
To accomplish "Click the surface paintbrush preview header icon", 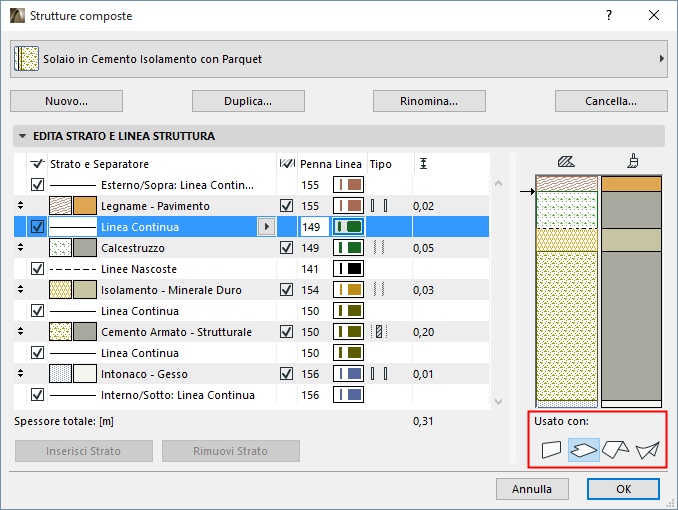I will (x=633, y=161).
